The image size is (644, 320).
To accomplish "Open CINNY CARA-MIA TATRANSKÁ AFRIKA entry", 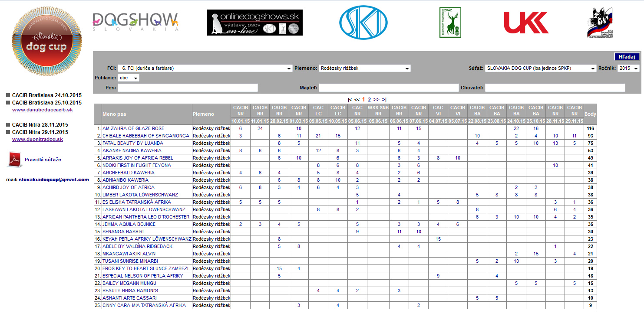I will tap(144, 305).
